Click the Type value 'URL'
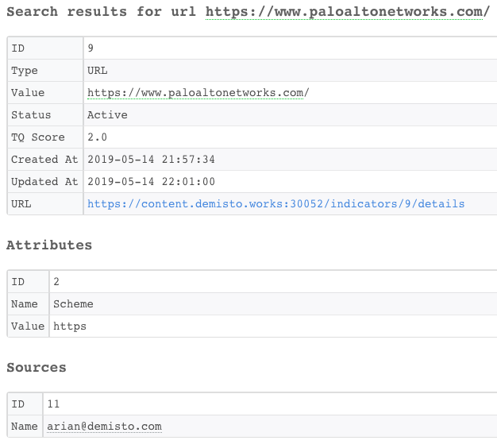The width and height of the screenshot is (497, 448). coord(98,71)
